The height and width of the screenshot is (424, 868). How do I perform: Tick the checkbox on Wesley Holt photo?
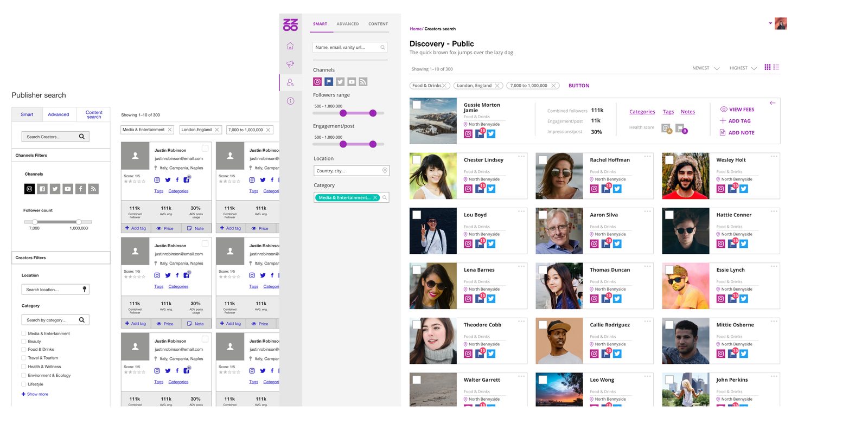(669, 160)
